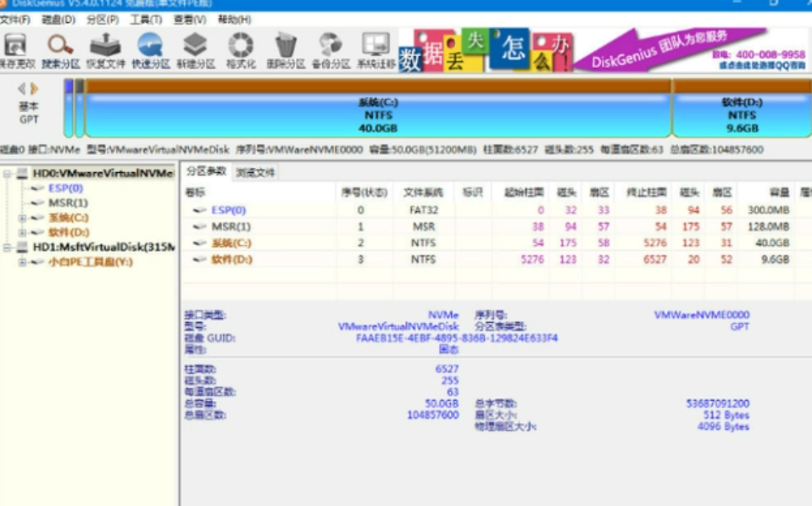Select HD1:MsftVirtualDisk label in tree
Image resolution: width=812 pixels, height=506 pixels.
coord(104,247)
